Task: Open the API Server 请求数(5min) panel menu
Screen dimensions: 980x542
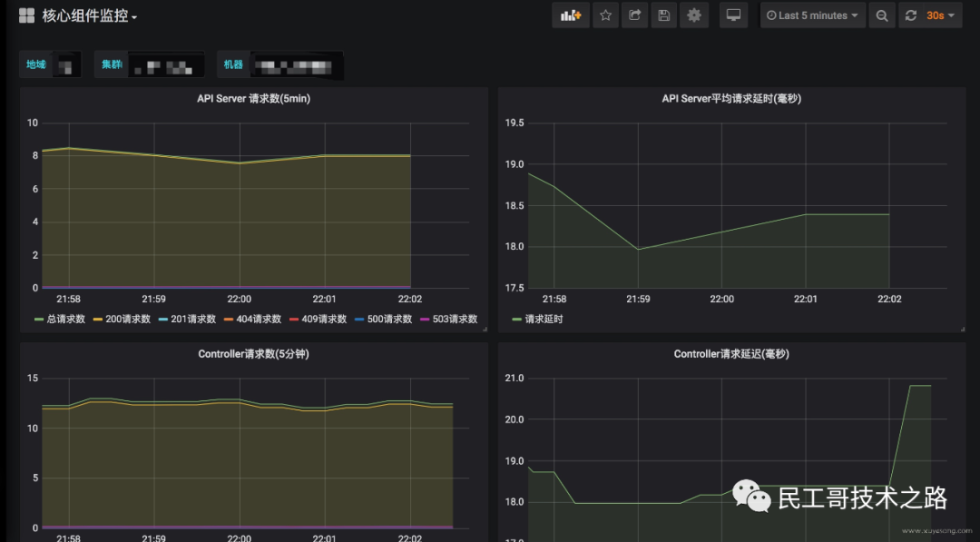Action: point(254,99)
